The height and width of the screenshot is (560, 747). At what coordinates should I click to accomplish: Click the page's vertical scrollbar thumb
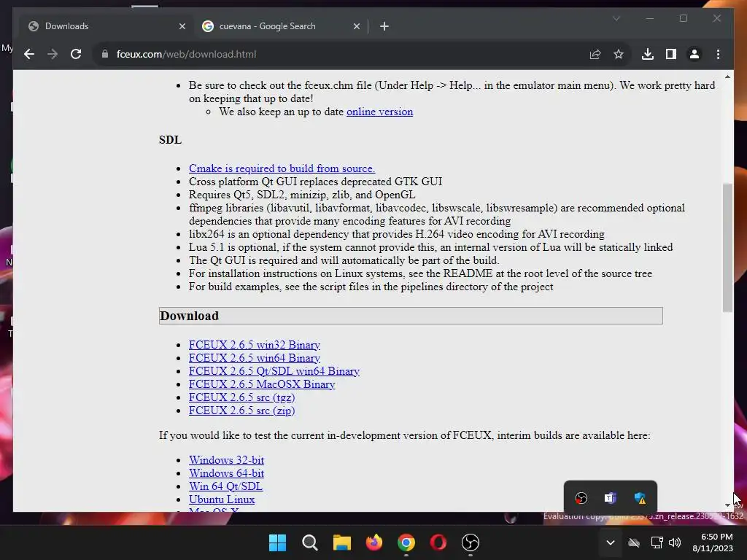(x=727, y=248)
